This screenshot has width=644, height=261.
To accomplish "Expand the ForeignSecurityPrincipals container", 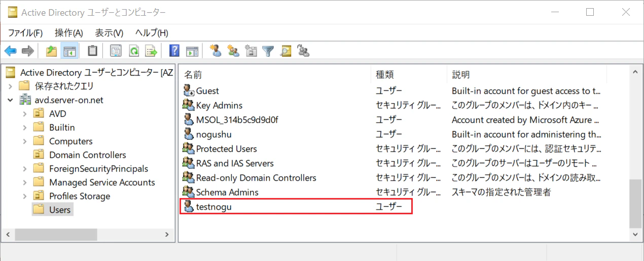I will 25,169.
